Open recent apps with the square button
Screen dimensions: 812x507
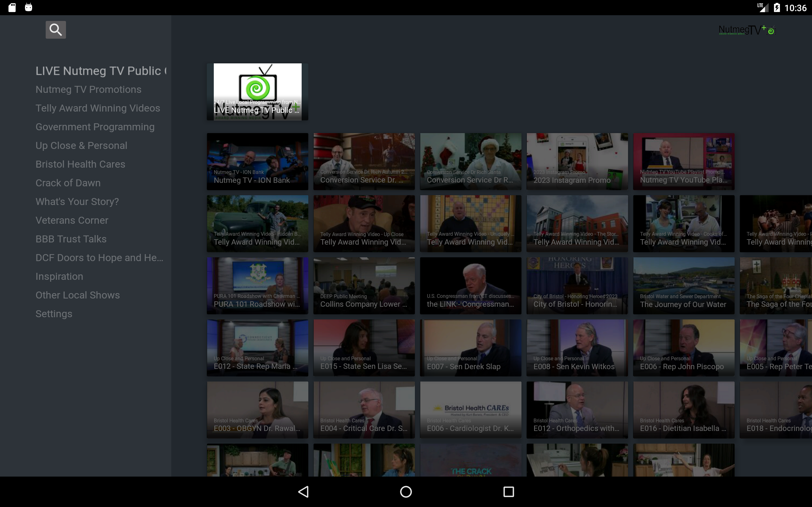pyautogui.click(x=508, y=491)
